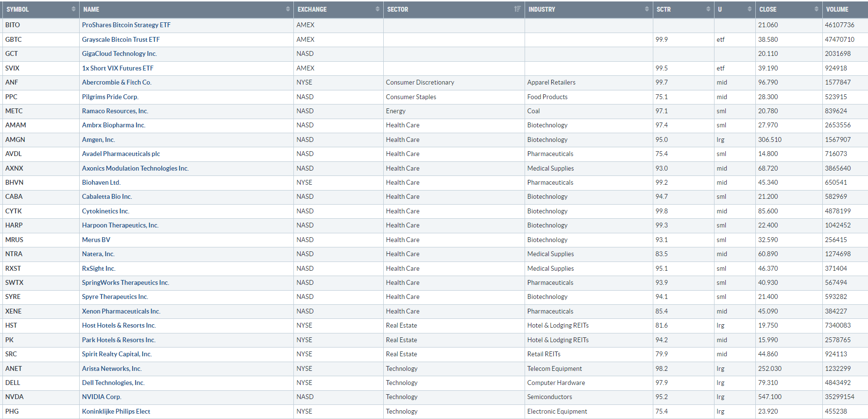Click the sort arrows in the EXCHANGE header
The image size is (868, 419).
click(377, 9)
